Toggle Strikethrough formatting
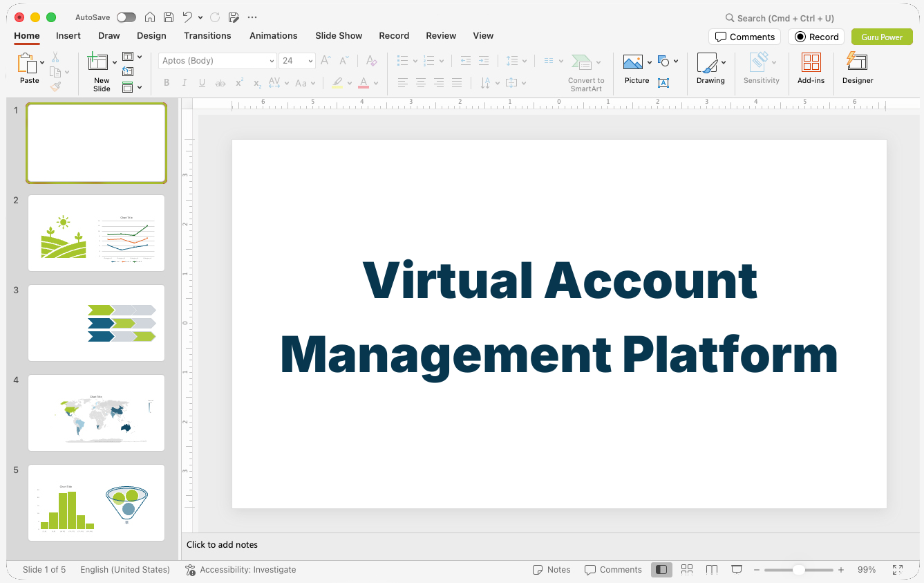Screen dimensions: 924x583 [x=220, y=83]
